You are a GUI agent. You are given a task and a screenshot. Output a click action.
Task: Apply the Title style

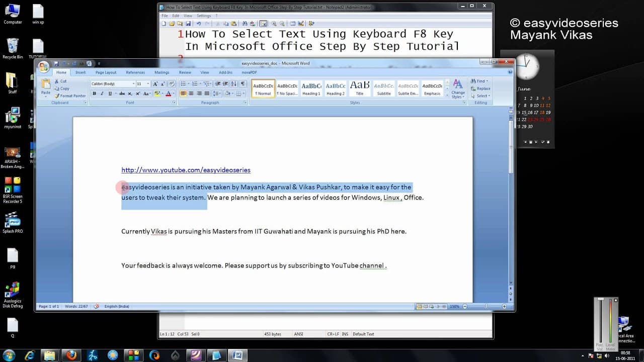[x=360, y=88]
